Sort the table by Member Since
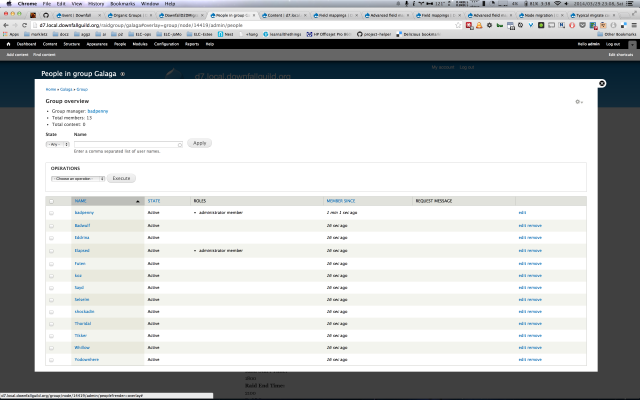 [341, 201]
